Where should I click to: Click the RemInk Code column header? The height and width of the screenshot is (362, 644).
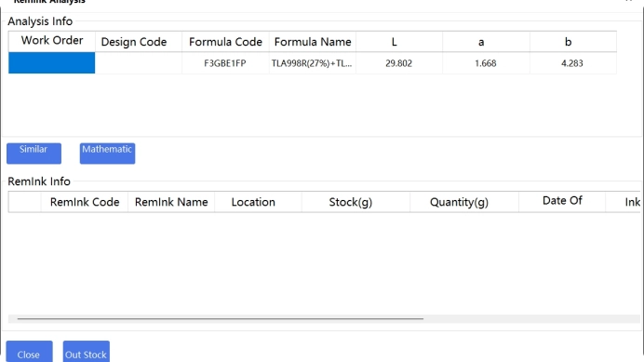pos(85,202)
